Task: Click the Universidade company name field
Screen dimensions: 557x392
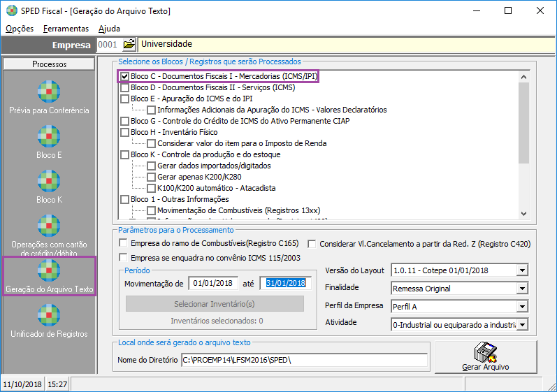Action: (x=346, y=44)
